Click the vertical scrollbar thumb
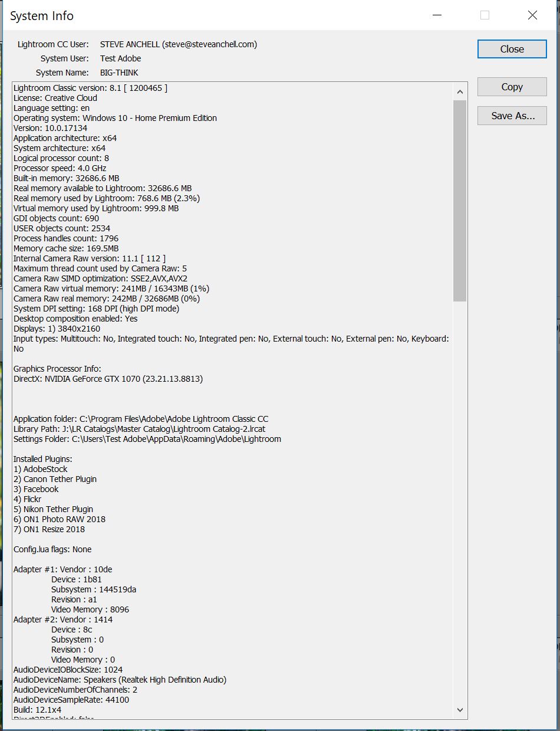 pos(460,201)
